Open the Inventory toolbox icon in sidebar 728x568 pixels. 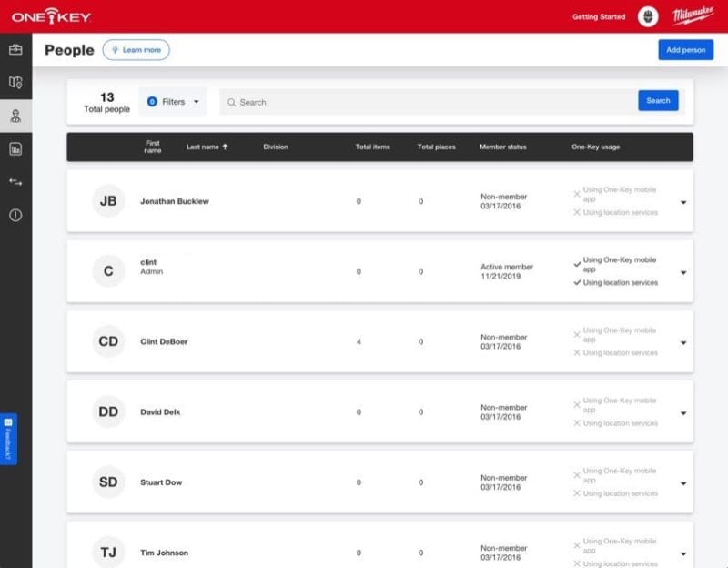15,49
